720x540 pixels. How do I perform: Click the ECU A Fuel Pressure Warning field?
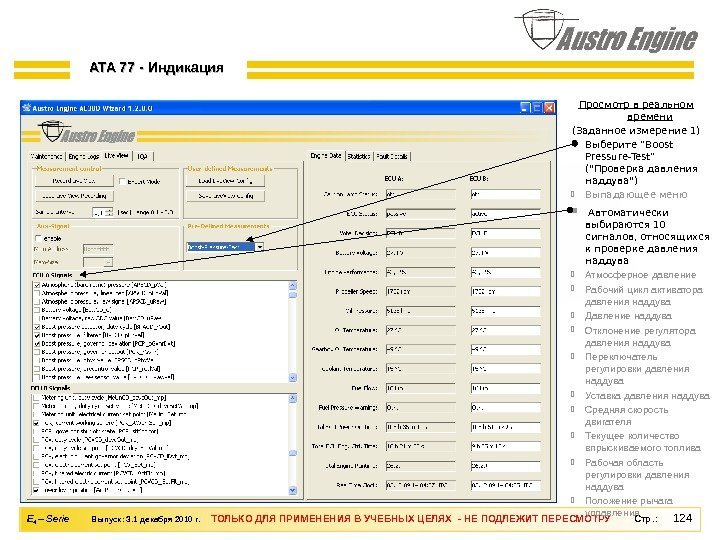[420, 408]
